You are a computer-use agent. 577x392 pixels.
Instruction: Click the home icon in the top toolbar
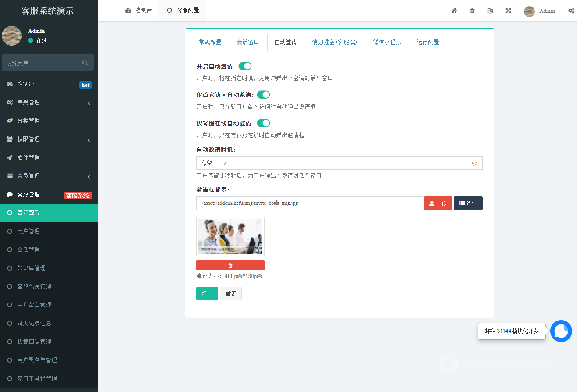click(x=454, y=11)
